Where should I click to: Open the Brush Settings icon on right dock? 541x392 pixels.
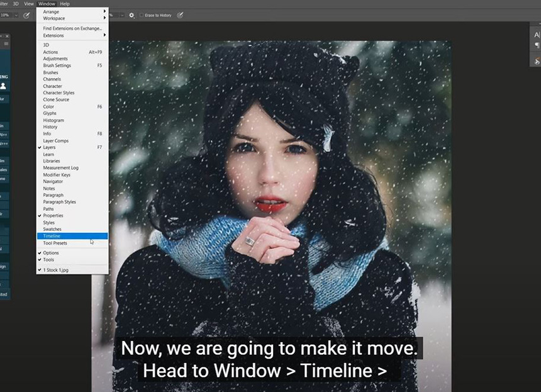click(537, 61)
